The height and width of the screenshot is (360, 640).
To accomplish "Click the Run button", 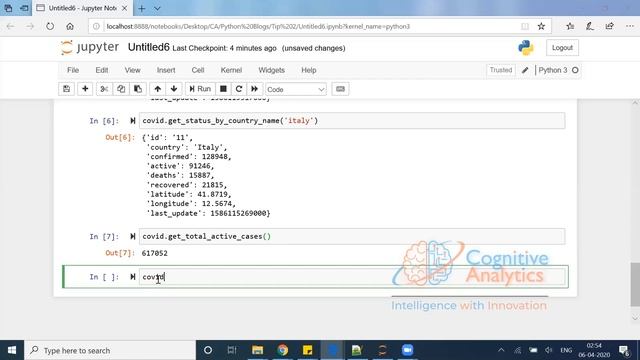I will [200, 89].
